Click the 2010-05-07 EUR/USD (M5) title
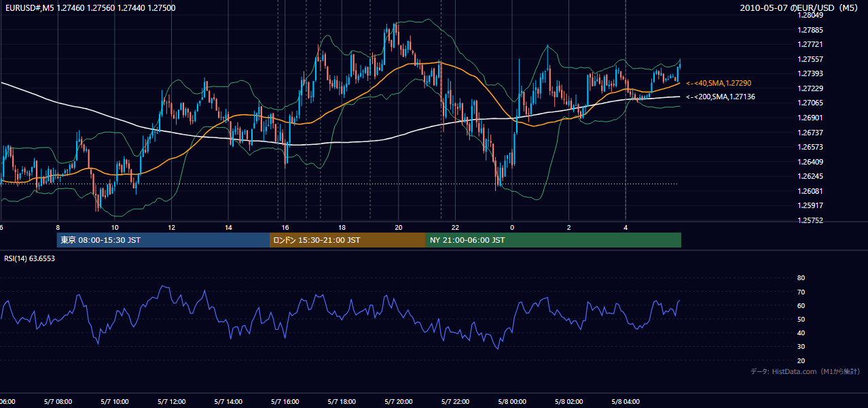 point(799,8)
